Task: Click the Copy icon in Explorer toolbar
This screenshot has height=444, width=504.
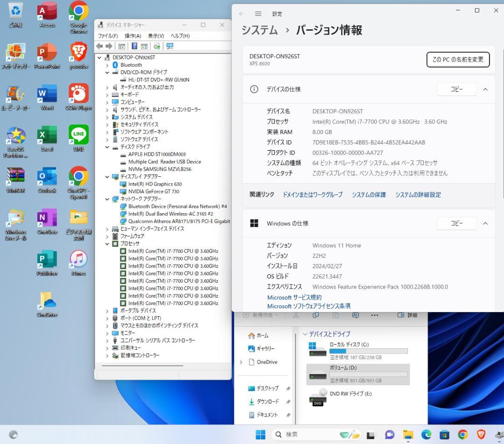Action: click(316, 315)
